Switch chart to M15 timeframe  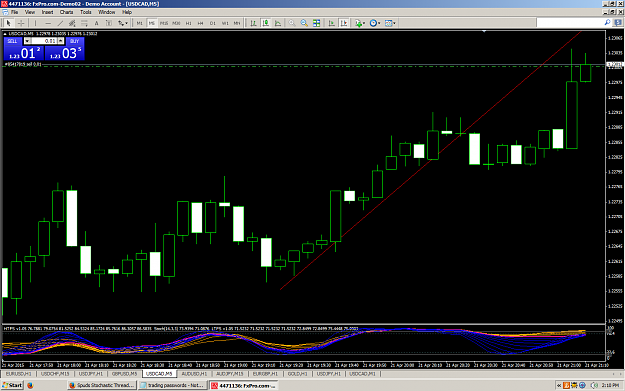[164, 23]
